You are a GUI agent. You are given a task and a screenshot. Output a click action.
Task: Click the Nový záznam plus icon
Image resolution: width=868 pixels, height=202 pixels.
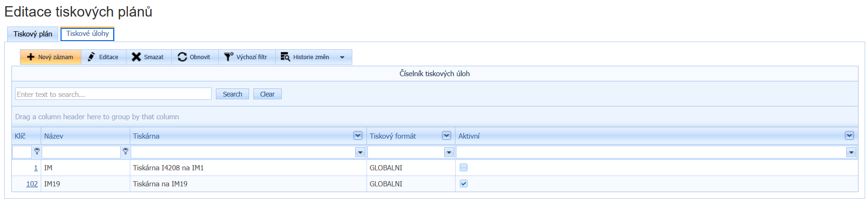[31, 57]
